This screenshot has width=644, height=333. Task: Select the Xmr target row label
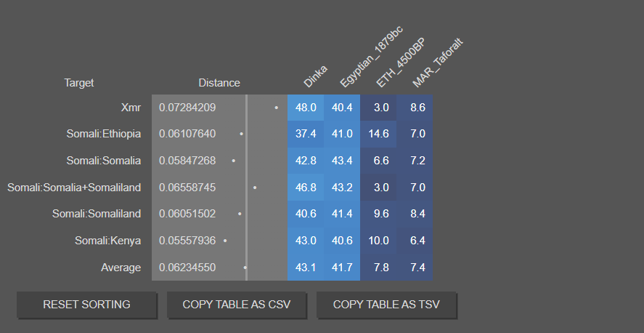[x=131, y=108]
